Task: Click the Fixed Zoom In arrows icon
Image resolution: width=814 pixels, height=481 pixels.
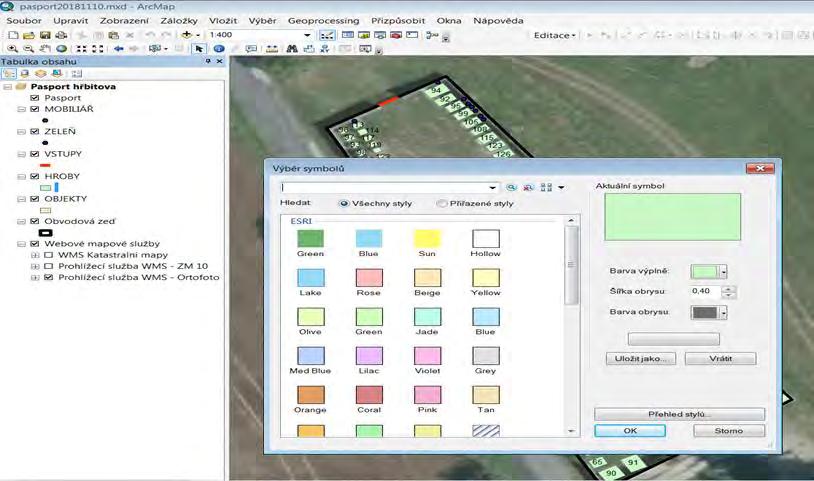Action: [x=82, y=49]
